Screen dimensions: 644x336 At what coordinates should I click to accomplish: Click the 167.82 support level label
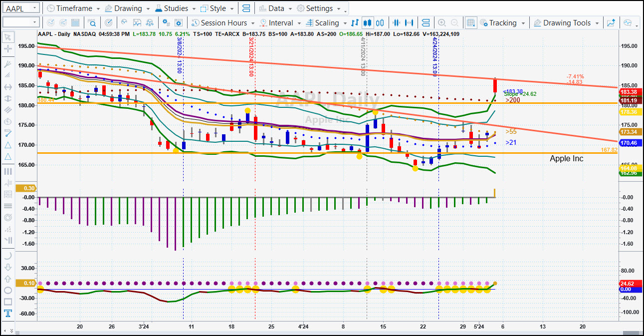tap(609, 150)
